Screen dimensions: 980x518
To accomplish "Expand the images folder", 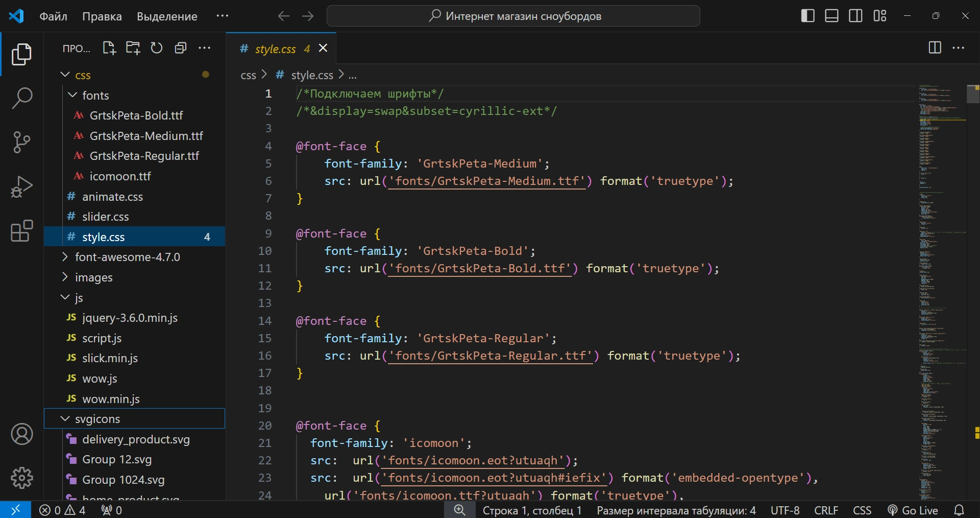I will pyautogui.click(x=93, y=277).
